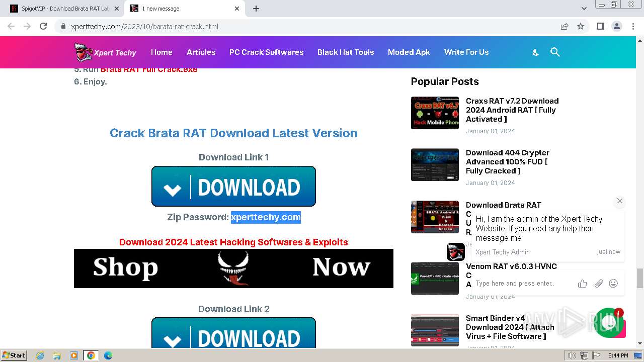Open site search with the magnifier icon

coord(555,52)
